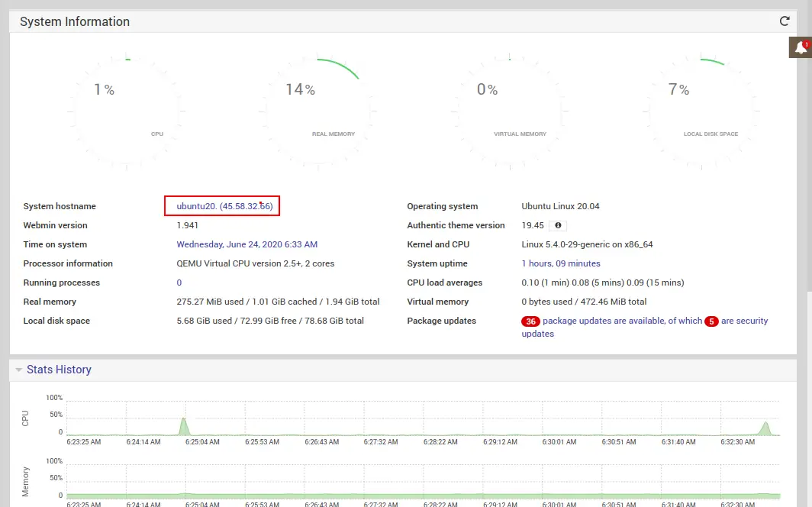Viewport: 812px width, 507px height.
Task: Open the system uptime 1 hours, 09 minutes link
Action: (561, 263)
